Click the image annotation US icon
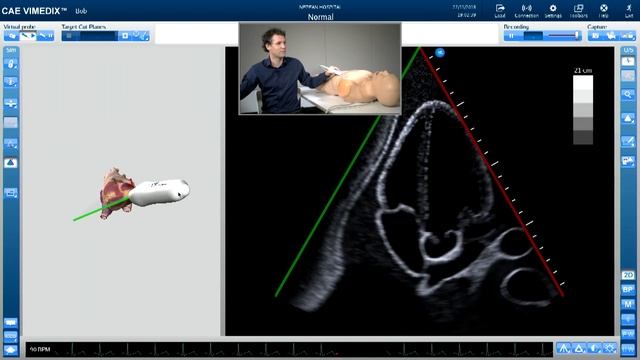640x360 pixels. pyautogui.click(x=628, y=161)
